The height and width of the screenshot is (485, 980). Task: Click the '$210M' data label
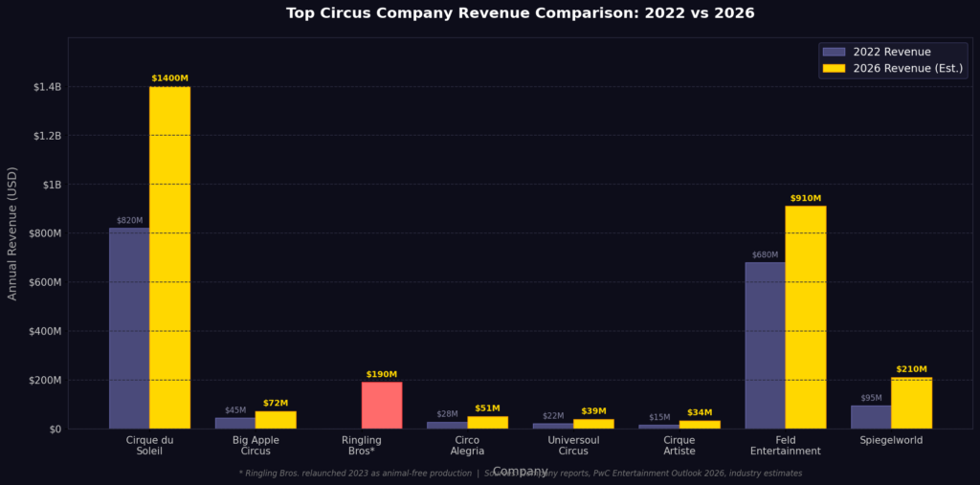pyautogui.click(x=911, y=369)
